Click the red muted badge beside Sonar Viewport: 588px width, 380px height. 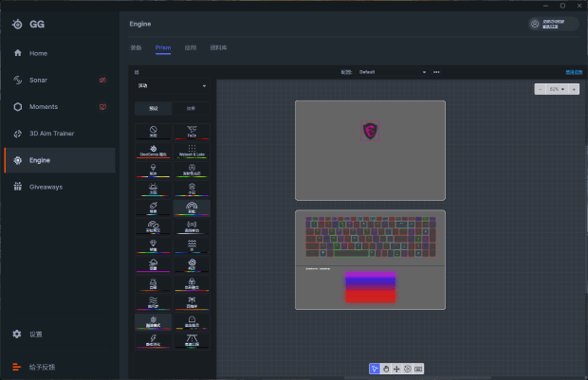[102, 80]
